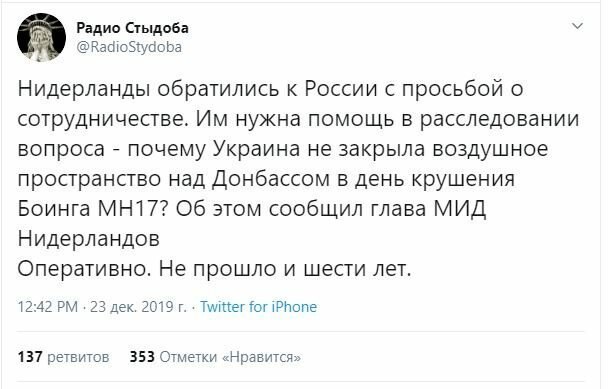608x389 pixels.
Task: Click the word сотрудничестве in tweet text
Action: tap(102, 119)
